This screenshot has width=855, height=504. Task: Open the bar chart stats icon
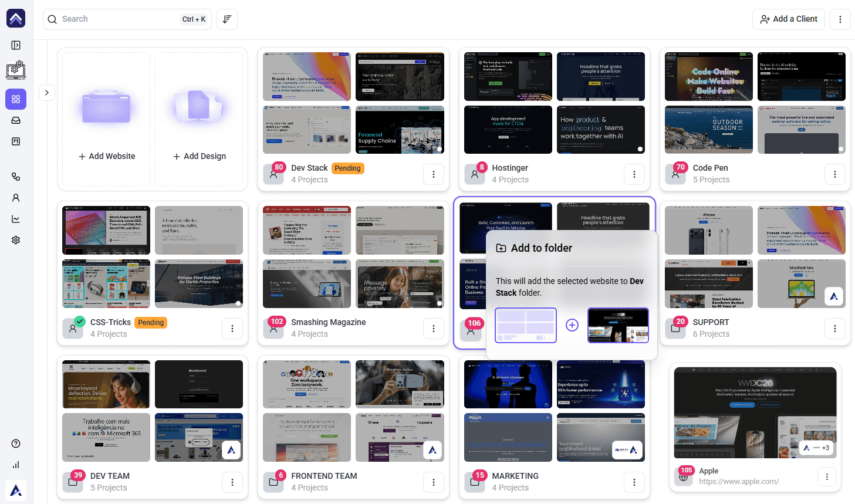pos(16,465)
